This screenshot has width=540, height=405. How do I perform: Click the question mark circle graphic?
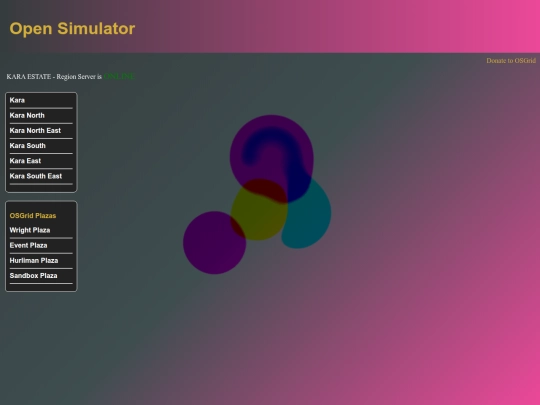271,158
